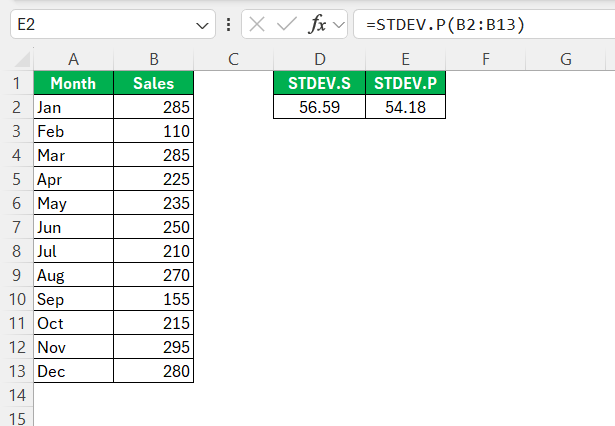Select the Jun sales value 250
This screenshot has height=426, width=615.
click(x=153, y=227)
